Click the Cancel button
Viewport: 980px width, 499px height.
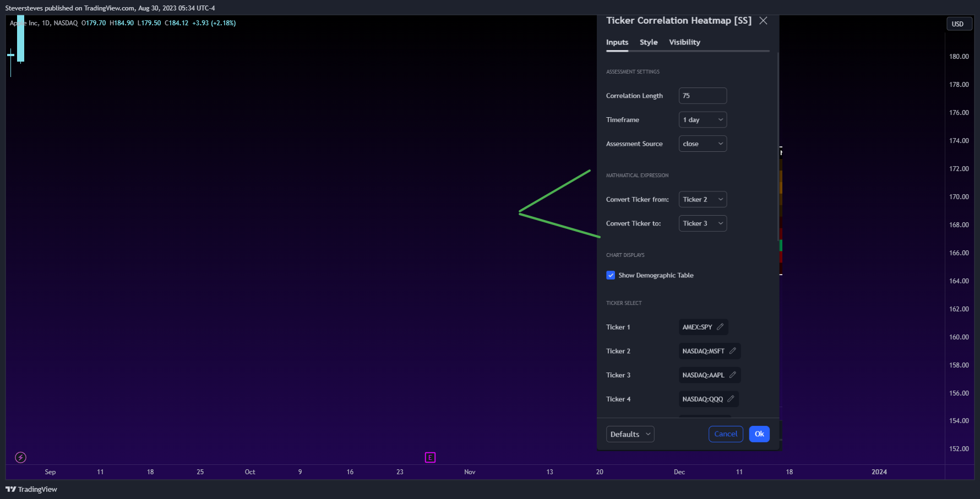pyautogui.click(x=726, y=434)
